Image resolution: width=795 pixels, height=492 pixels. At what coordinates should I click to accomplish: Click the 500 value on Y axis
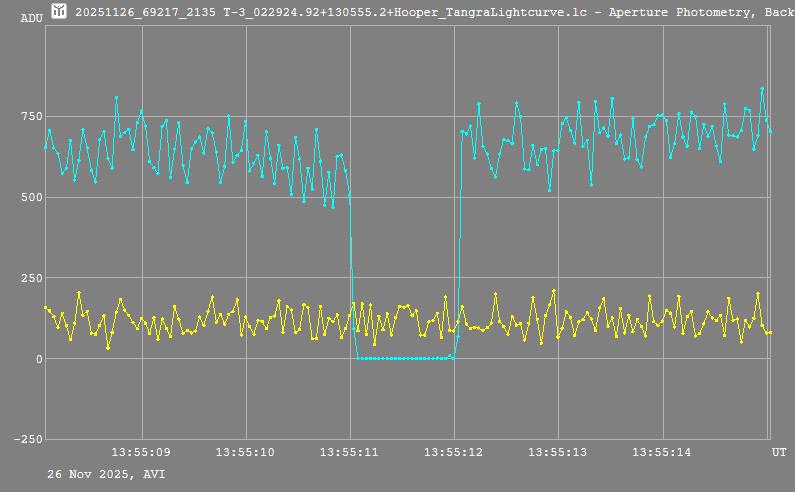pyautogui.click(x=31, y=197)
